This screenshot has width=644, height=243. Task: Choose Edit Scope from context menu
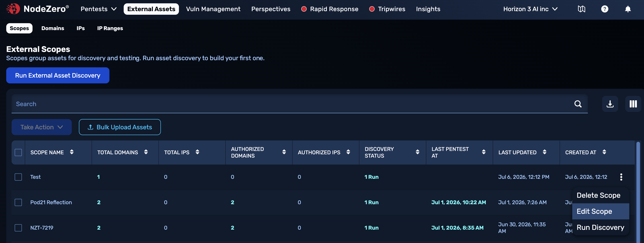click(x=601, y=211)
